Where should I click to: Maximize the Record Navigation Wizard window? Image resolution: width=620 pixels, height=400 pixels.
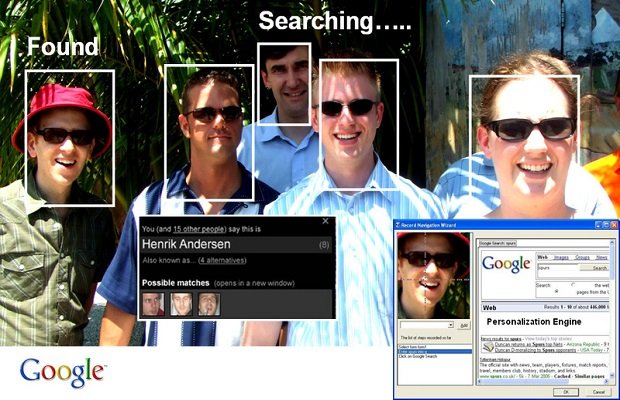click(x=606, y=225)
